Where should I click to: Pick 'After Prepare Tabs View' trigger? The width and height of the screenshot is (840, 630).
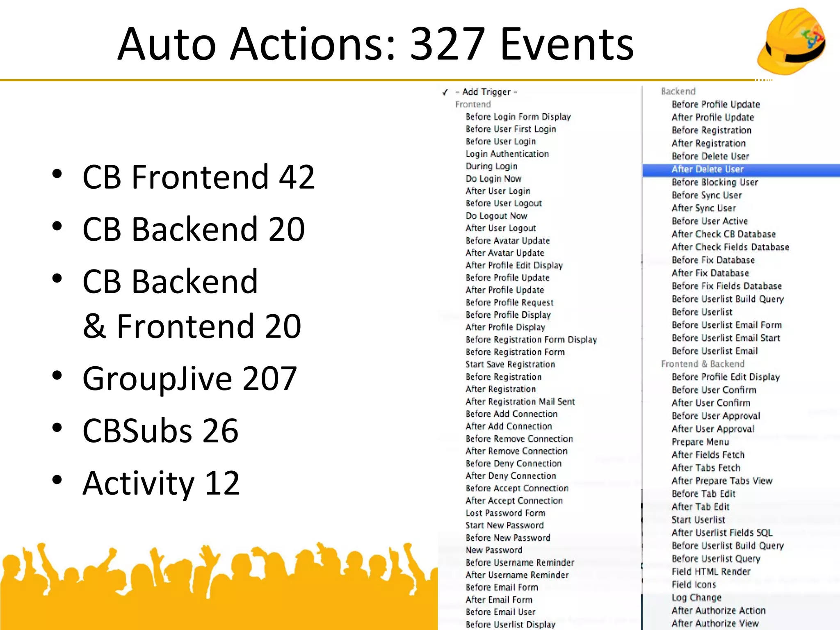coord(722,481)
